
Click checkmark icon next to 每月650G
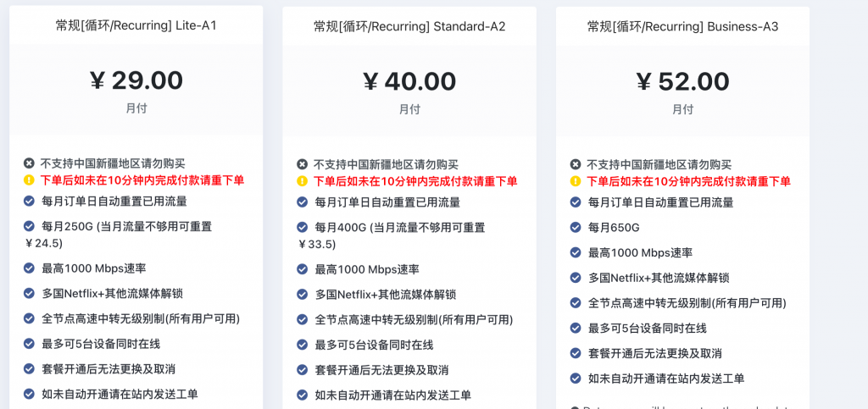coord(576,227)
